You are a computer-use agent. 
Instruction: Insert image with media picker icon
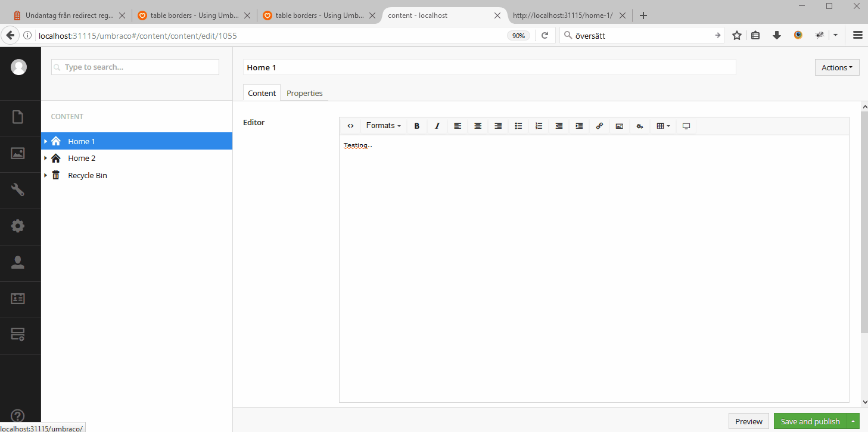[620, 126]
